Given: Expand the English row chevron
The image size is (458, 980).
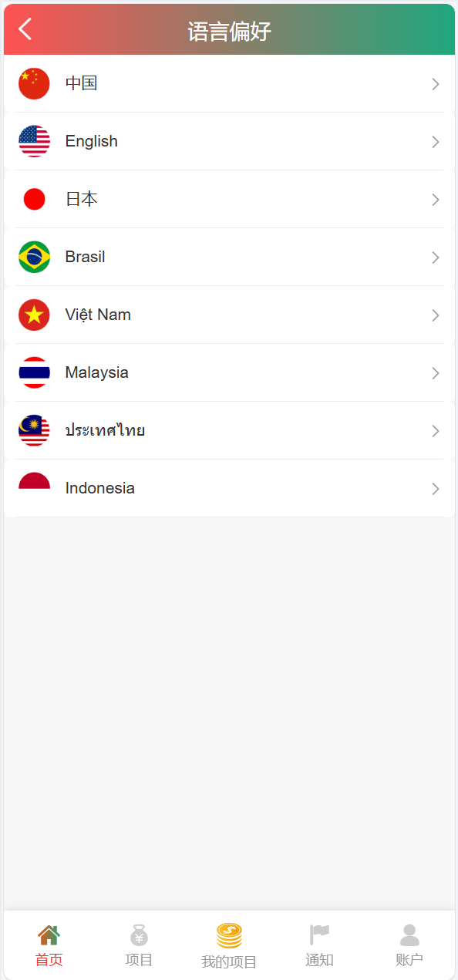Looking at the screenshot, I should 436,142.
